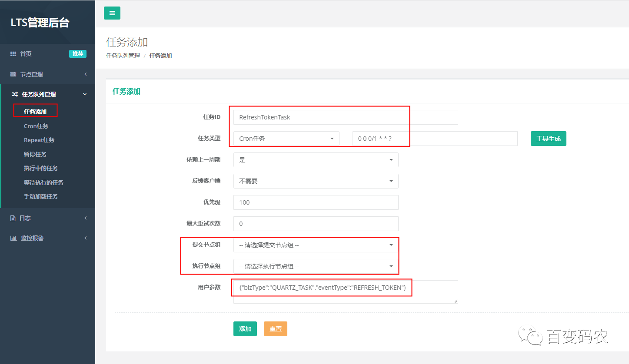Viewport: 629px width, 364px height.
Task: Collapse the 任务队列管理 menu chevron
Action: 85,94
